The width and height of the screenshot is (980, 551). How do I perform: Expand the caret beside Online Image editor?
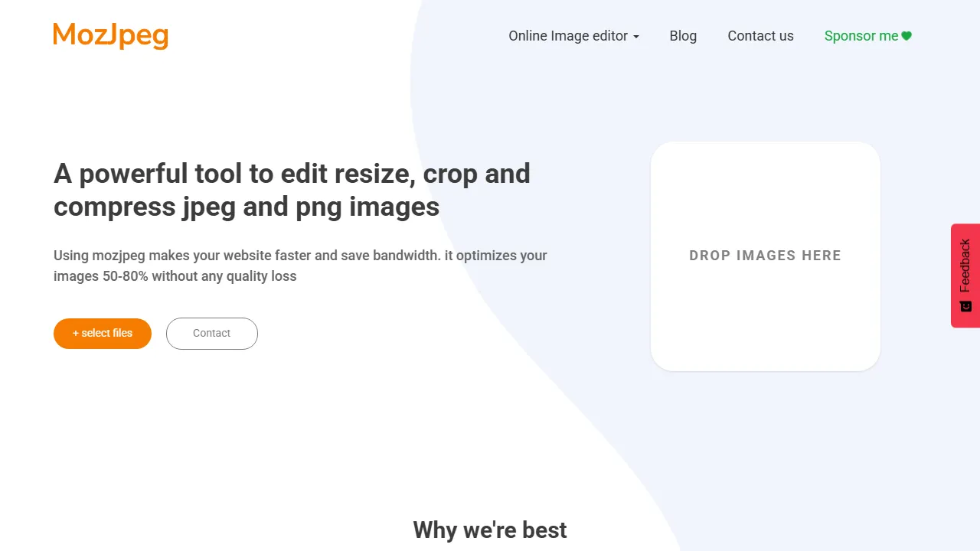pyautogui.click(x=636, y=36)
